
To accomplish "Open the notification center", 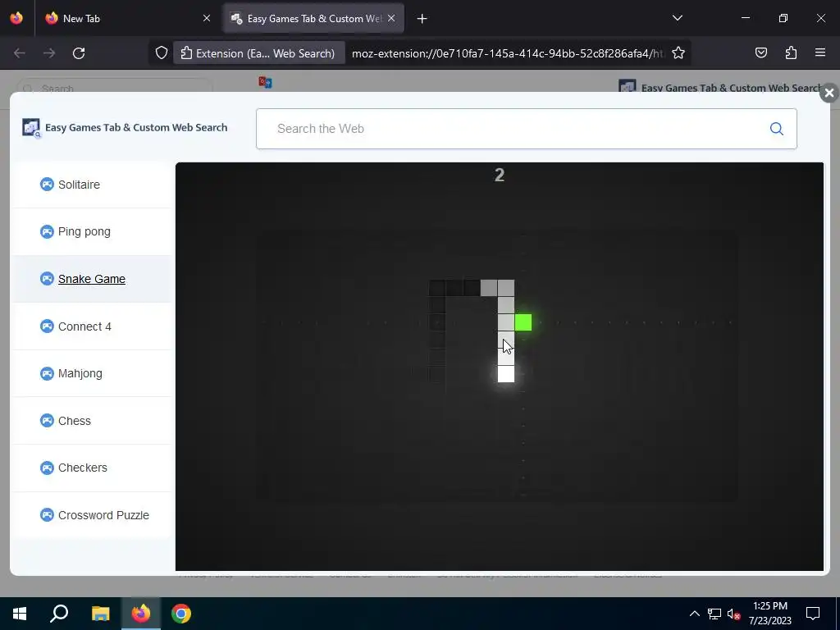I will [813, 614].
